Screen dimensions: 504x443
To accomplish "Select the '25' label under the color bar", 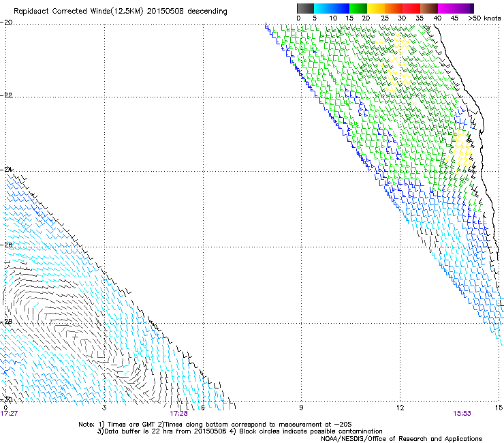I will pyautogui.click(x=384, y=18).
